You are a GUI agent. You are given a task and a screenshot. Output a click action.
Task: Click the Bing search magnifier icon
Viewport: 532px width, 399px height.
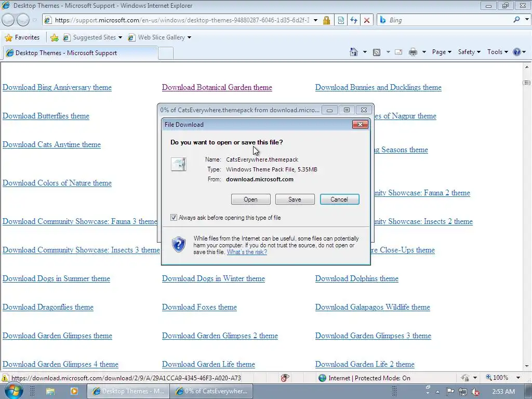point(516,20)
